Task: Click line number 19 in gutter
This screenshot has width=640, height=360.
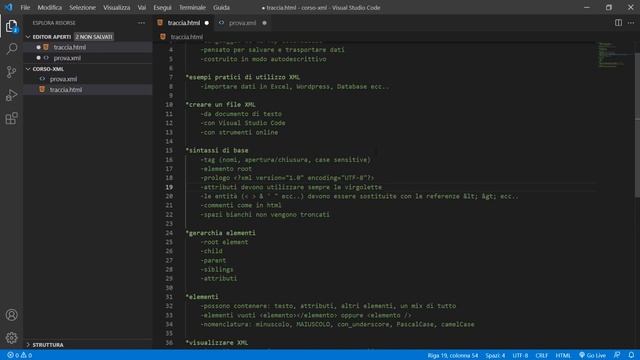Action: pos(169,187)
